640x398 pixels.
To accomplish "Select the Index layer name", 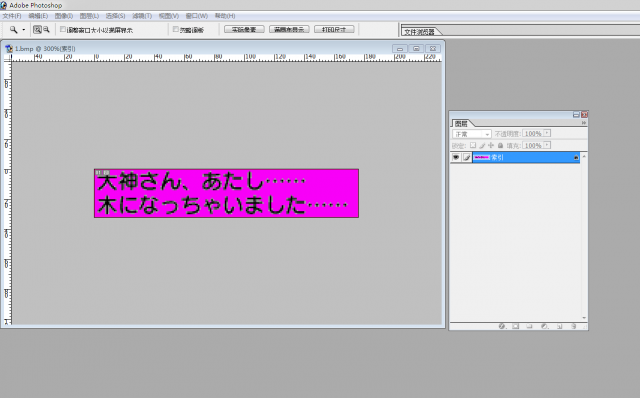I will pyautogui.click(x=497, y=158).
